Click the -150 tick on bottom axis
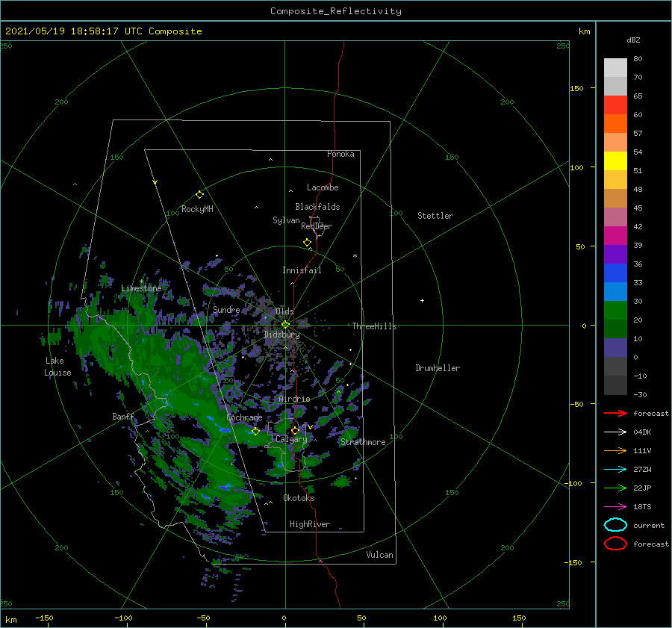This screenshot has width=672, height=628. click(44, 618)
